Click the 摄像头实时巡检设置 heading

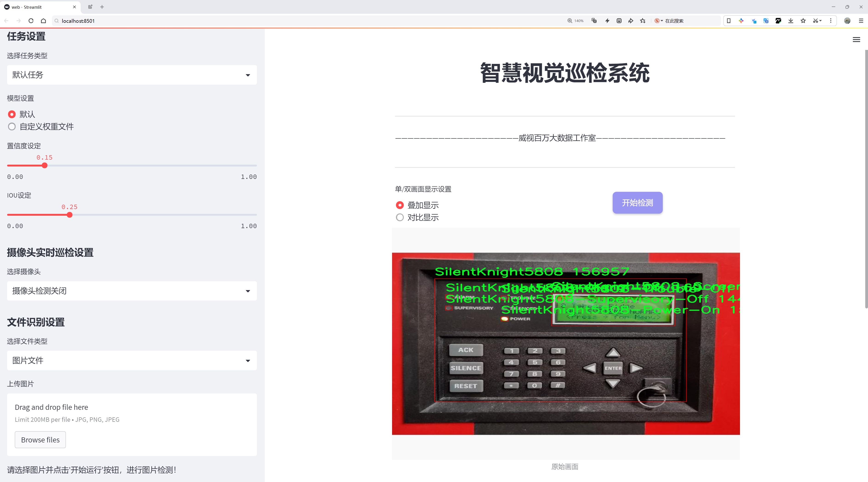click(50, 252)
